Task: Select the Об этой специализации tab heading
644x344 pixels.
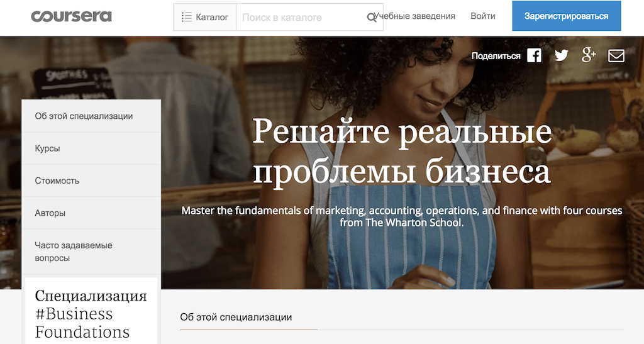Action: coord(236,318)
